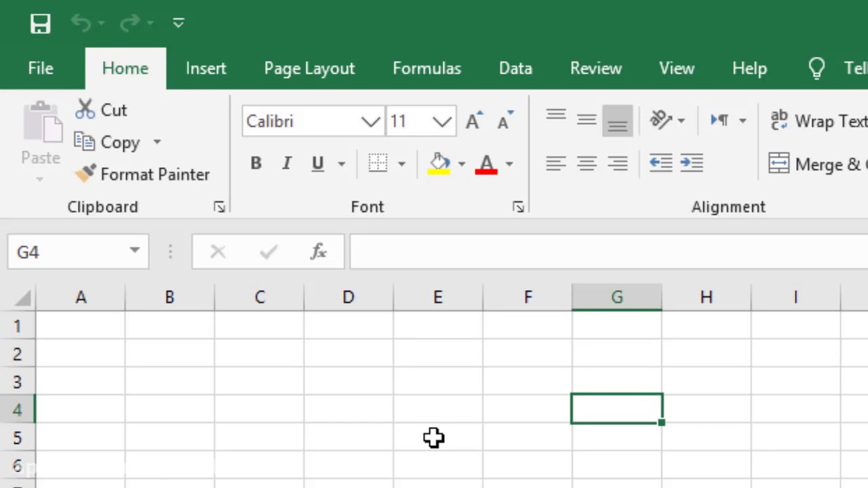Click Cut in Clipboard group
Viewport: 868px width, 488px height.
click(101, 110)
